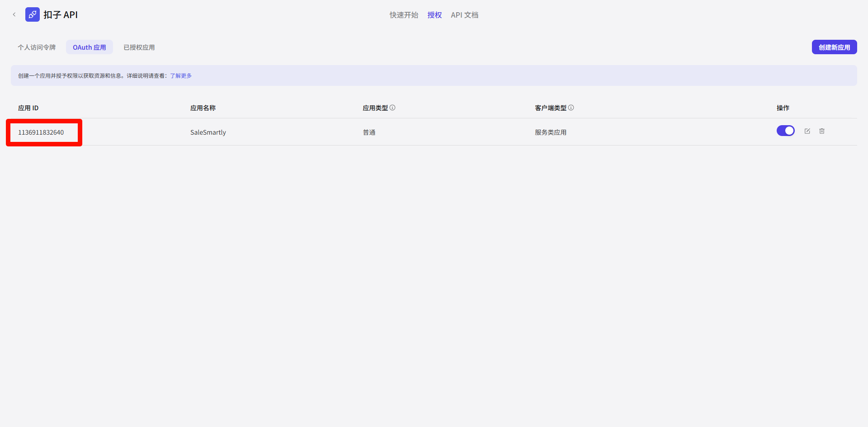The height and width of the screenshot is (427, 868).
Task: Open the 快速开始 tab
Action: [x=404, y=15]
